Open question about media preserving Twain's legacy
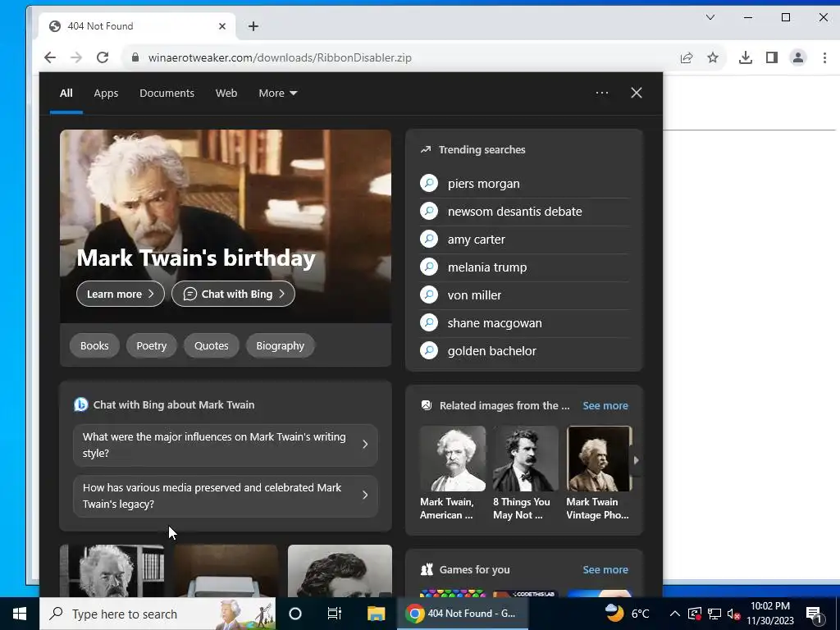 [226, 495]
